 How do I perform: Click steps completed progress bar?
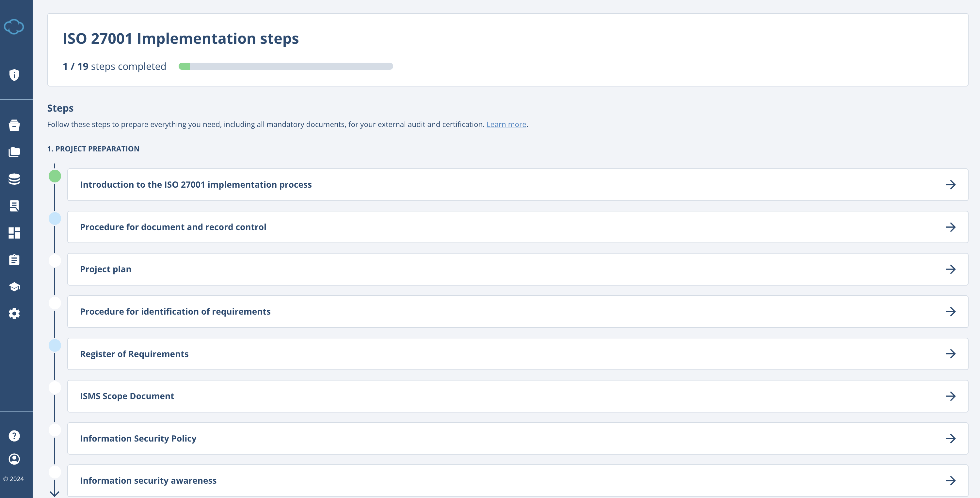[285, 66]
